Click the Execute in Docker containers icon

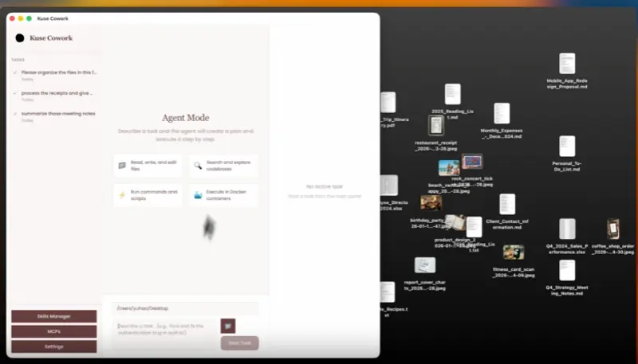click(198, 195)
